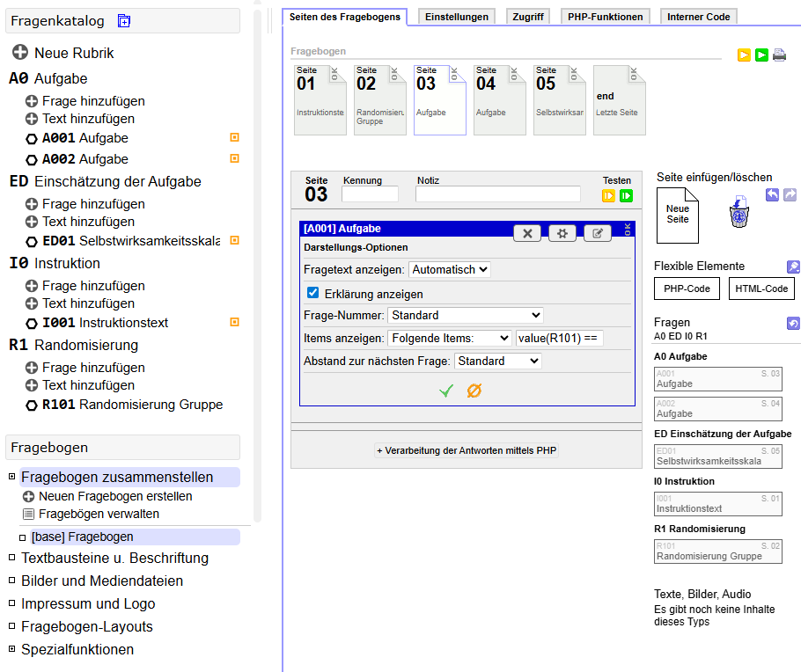The image size is (801, 672).
Task: Toggle the Erklärung anzeigen checkbox
Action: pyautogui.click(x=312, y=294)
